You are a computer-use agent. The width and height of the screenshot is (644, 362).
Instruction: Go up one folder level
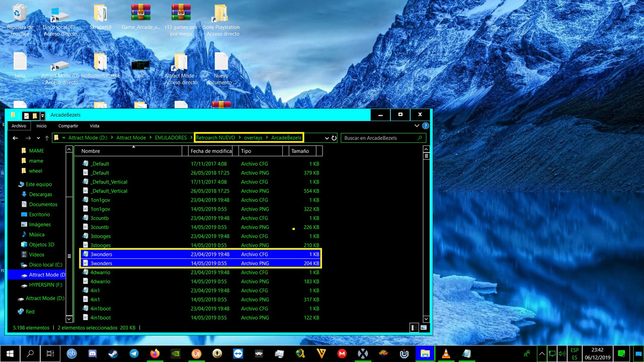pyautogui.click(x=47, y=138)
